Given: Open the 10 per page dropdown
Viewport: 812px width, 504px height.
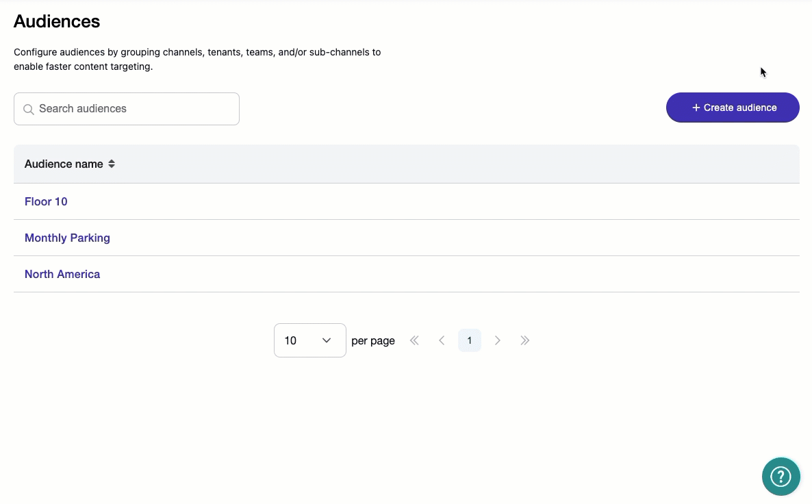Looking at the screenshot, I should (309, 340).
